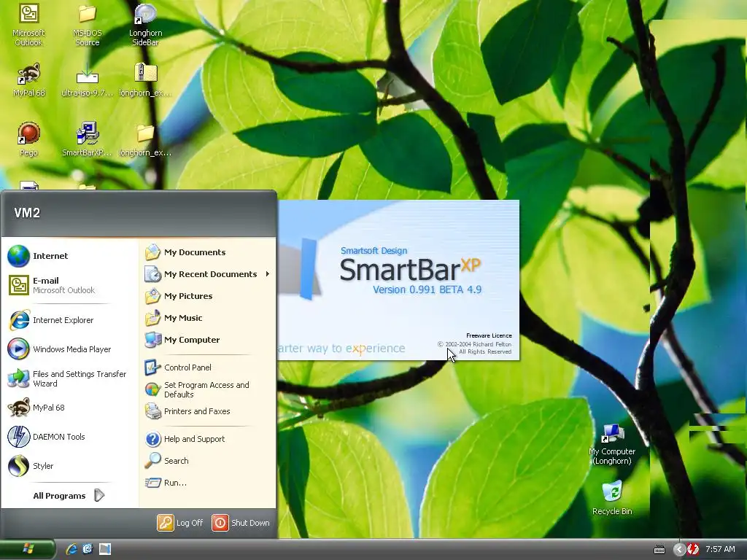This screenshot has width=747, height=560.
Task: Launch Styler from Start menu
Action: 69,466
